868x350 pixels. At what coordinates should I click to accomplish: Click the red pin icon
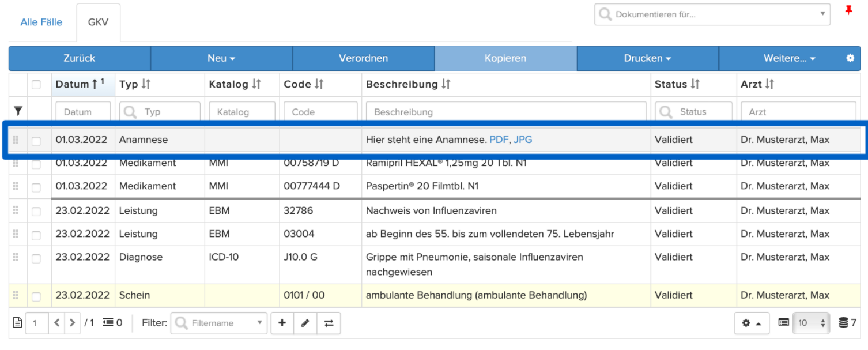pos(848,10)
